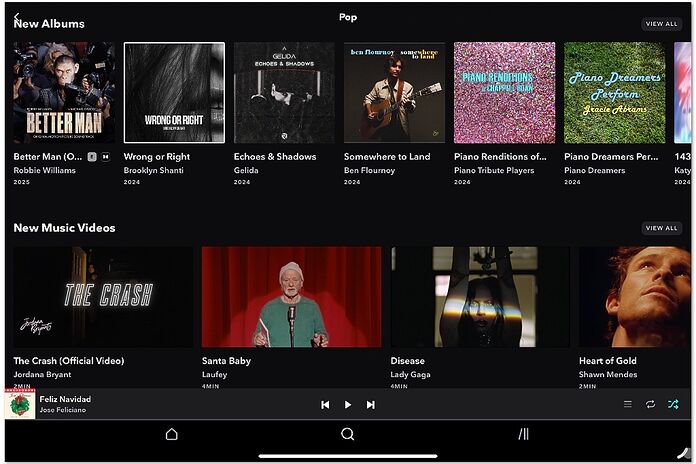
Task: View all New Albums
Action: tap(661, 24)
